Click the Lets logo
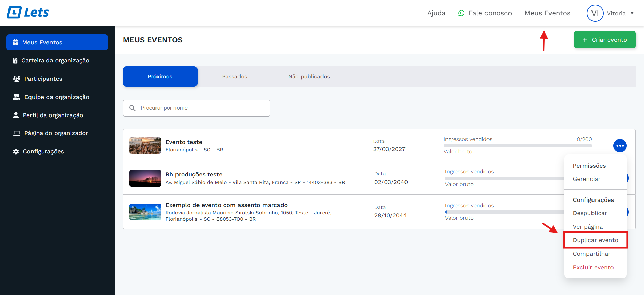Image resolution: width=644 pixels, height=295 pixels. pos(28,13)
